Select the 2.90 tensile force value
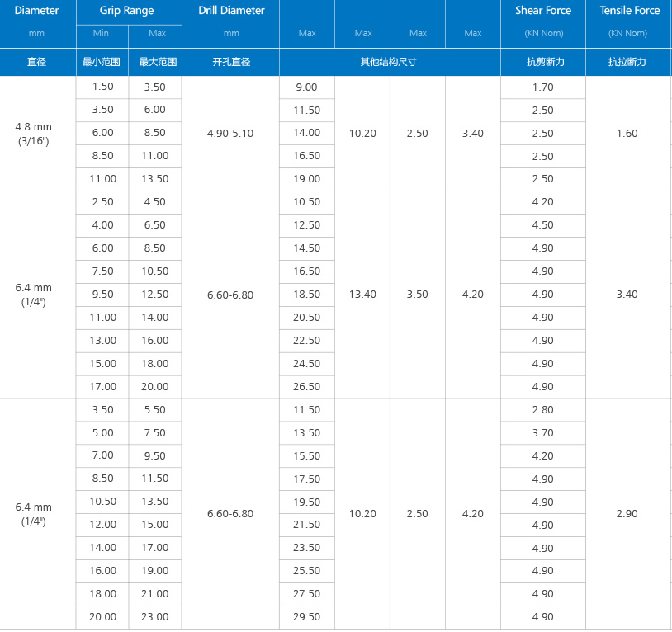672x632 pixels. [627, 513]
